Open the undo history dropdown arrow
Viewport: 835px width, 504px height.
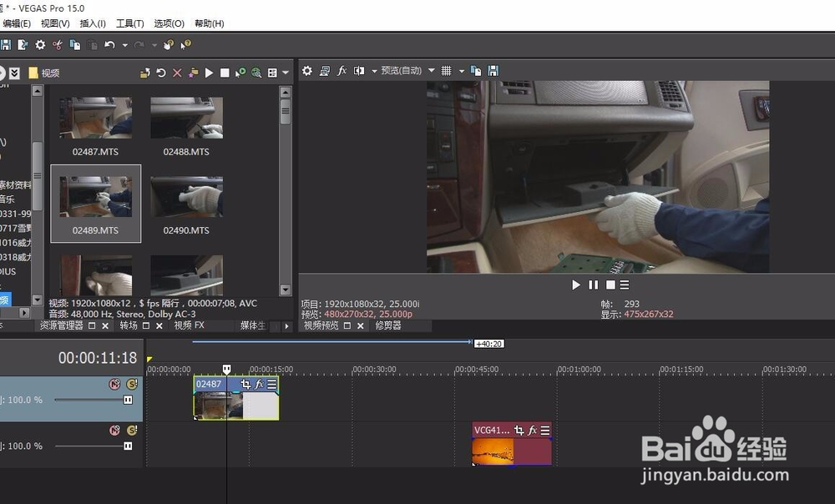point(125,46)
